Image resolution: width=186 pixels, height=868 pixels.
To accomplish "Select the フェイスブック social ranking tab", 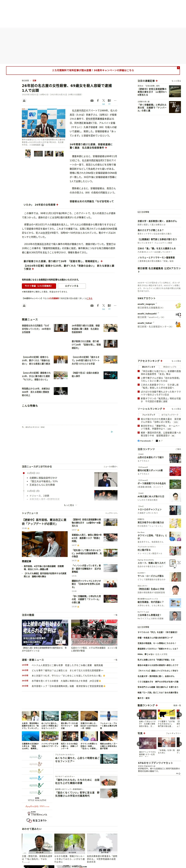I will pyautogui.click(x=148, y=415).
